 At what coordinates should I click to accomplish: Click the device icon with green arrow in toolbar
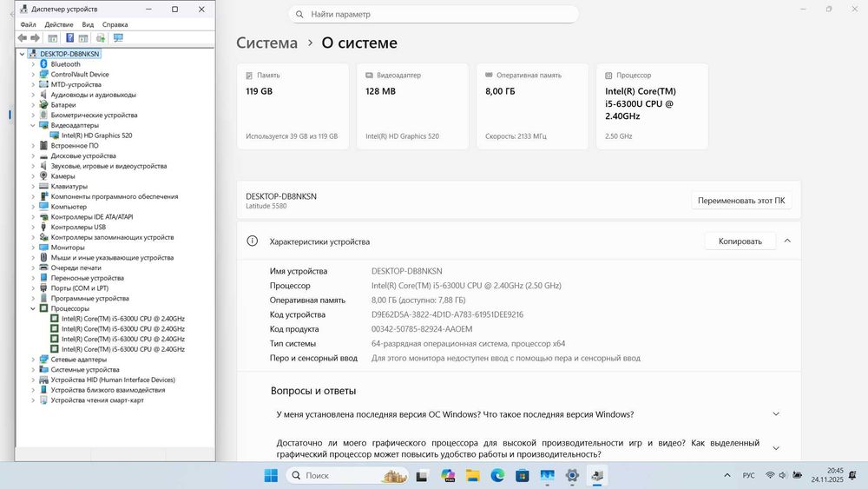pyautogui.click(x=100, y=37)
